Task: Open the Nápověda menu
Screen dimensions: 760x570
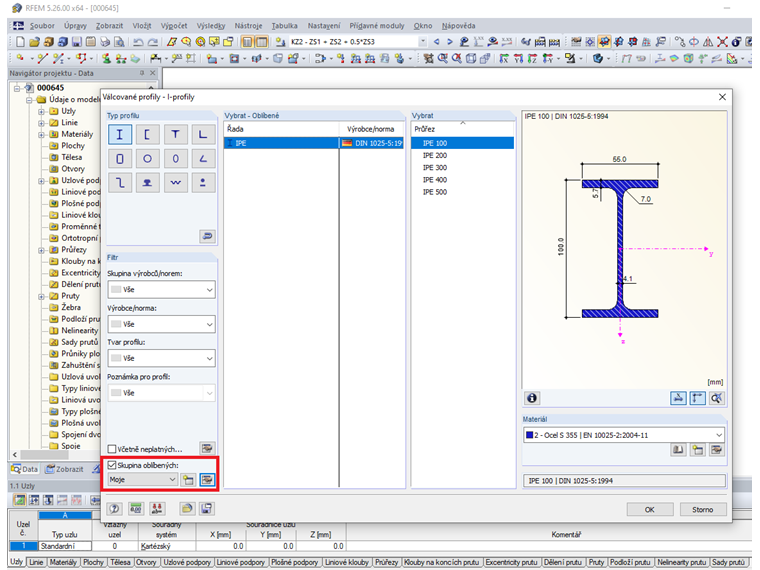Action: [x=458, y=26]
